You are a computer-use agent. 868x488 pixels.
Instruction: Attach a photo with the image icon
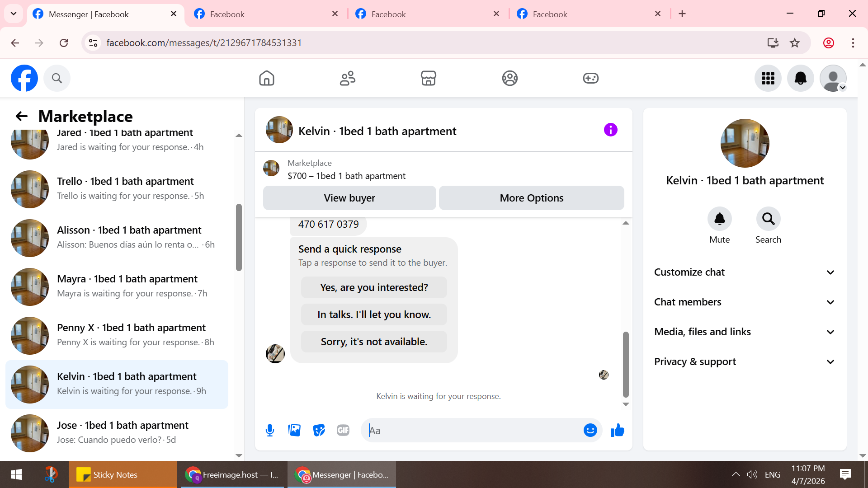pyautogui.click(x=294, y=430)
